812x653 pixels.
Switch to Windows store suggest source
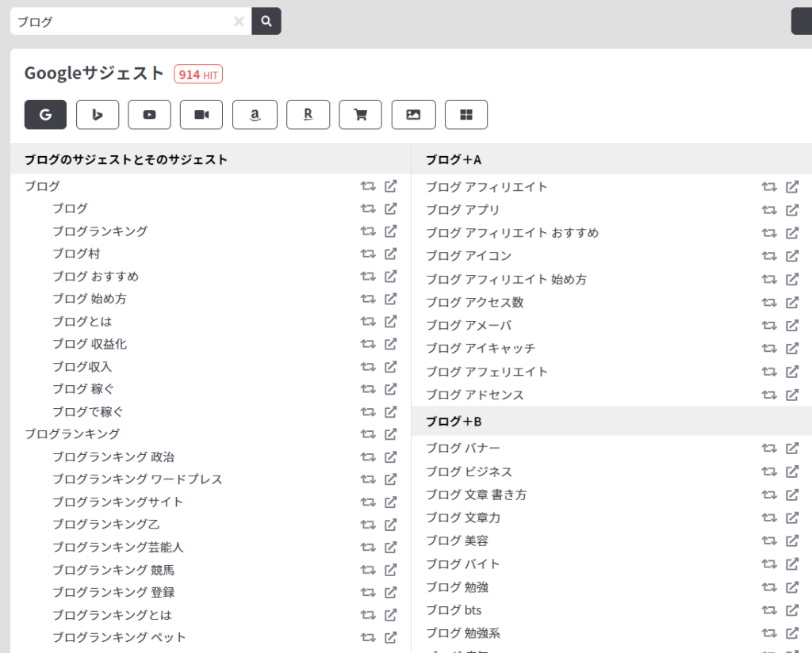point(466,114)
